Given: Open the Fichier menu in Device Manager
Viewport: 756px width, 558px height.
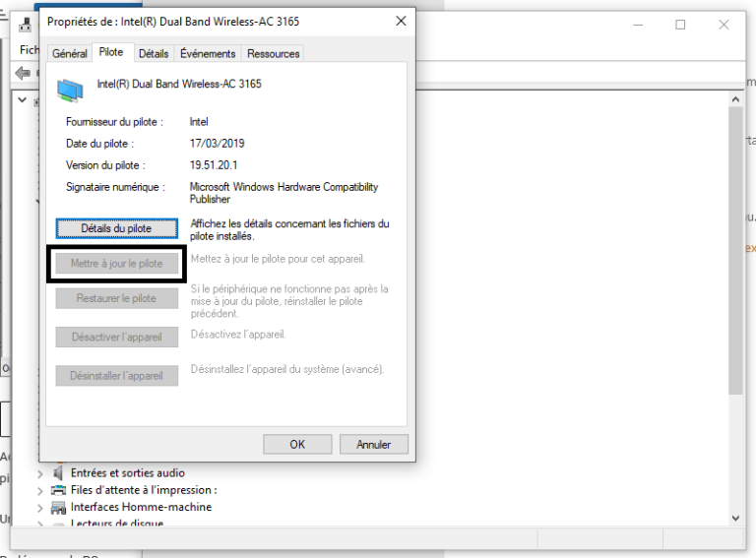Looking at the screenshot, I should (29, 49).
